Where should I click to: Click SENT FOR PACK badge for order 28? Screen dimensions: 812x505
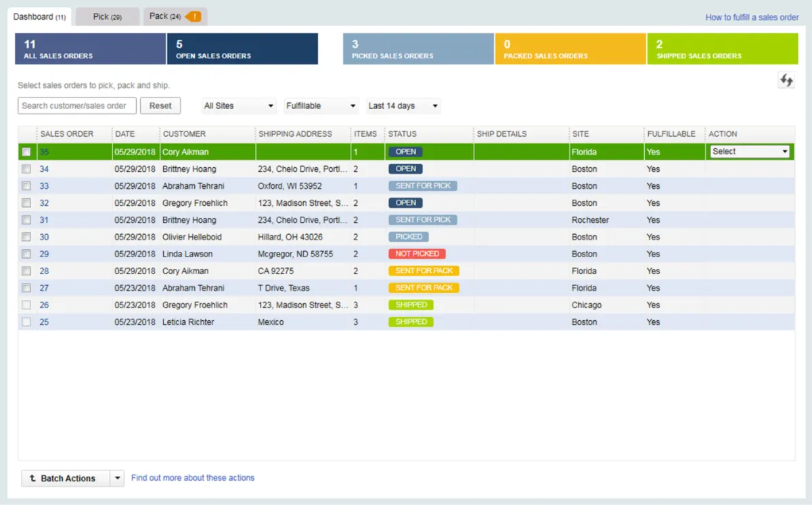click(x=424, y=271)
